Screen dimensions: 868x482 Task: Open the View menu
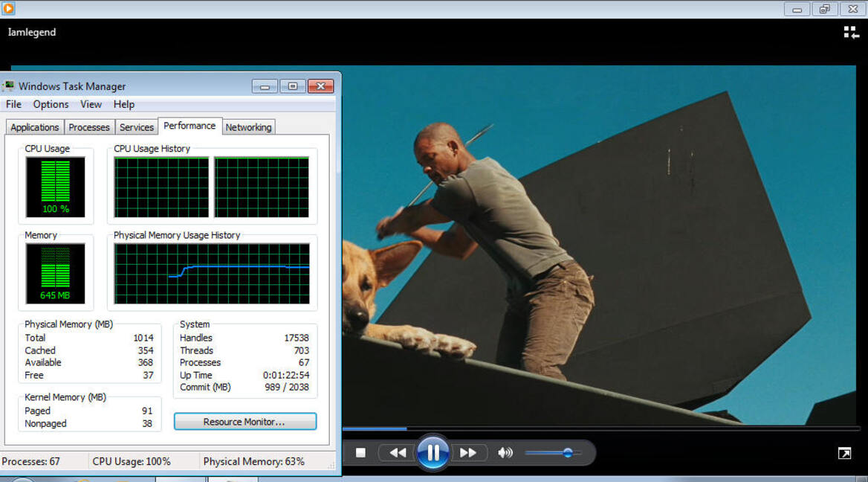point(91,104)
